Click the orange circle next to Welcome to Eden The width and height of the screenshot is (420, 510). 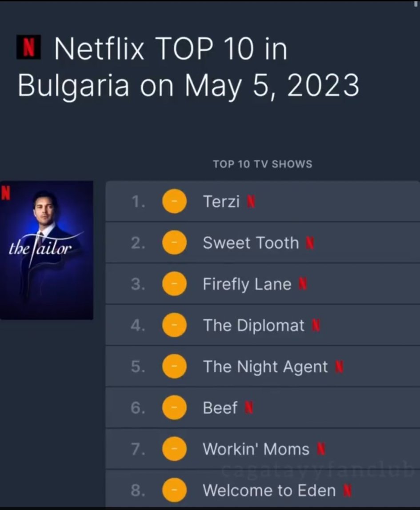coord(174,490)
